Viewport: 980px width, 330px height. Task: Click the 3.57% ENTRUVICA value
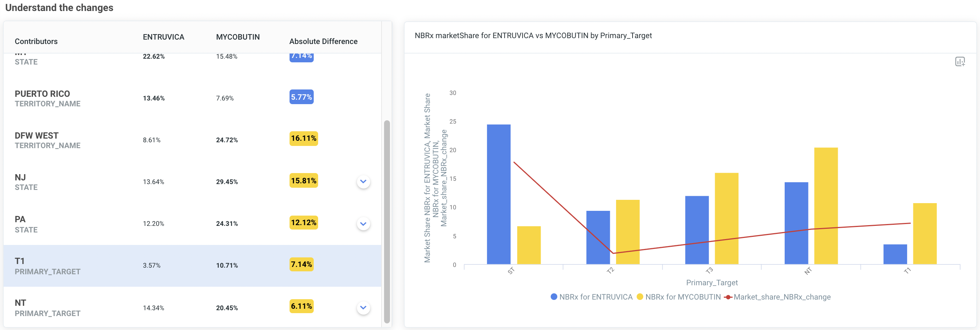point(151,266)
